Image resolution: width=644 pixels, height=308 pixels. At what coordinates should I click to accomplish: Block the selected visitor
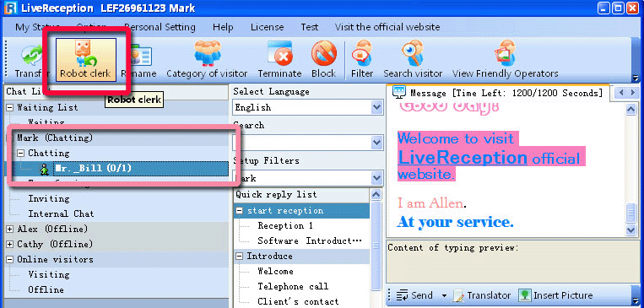tap(323, 60)
